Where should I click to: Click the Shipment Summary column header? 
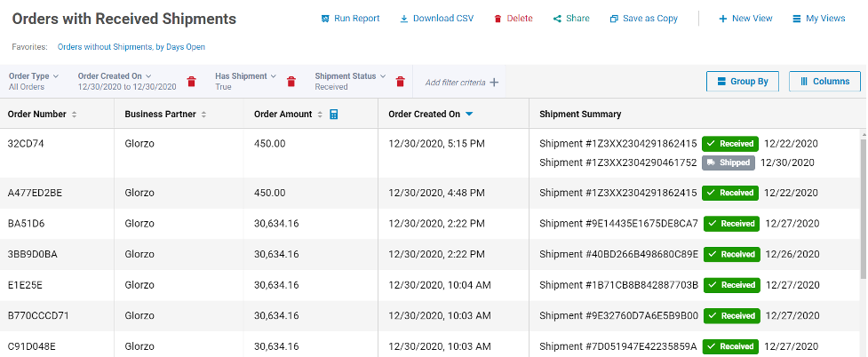coord(580,114)
